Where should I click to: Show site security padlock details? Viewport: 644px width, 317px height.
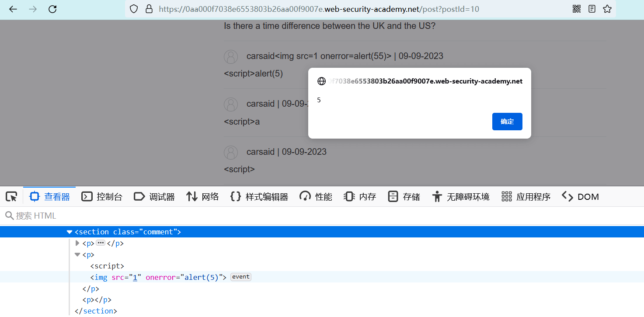tap(149, 9)
